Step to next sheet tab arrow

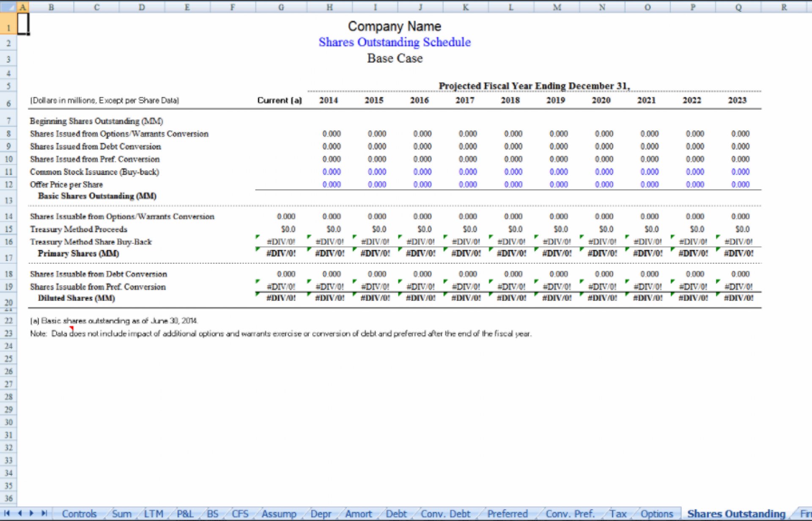tap(31, 513)
